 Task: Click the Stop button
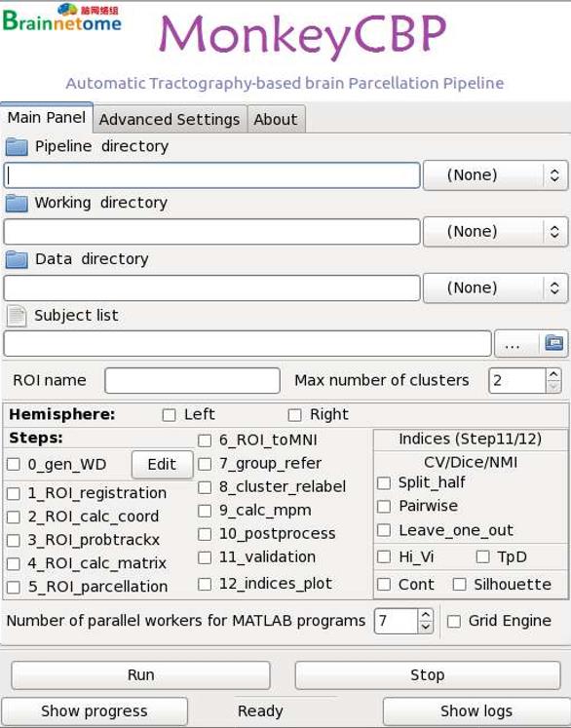click(x=428, y=675)
